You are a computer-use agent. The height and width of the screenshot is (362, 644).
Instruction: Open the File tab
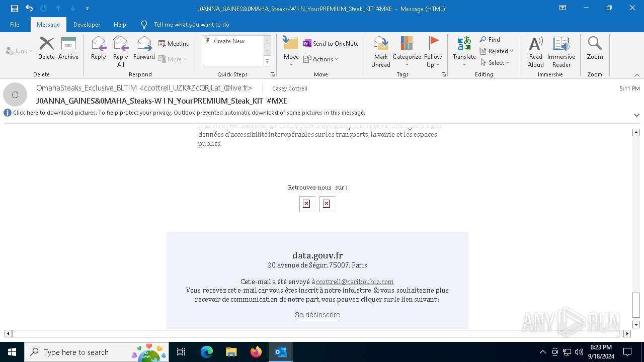(15, 25)
